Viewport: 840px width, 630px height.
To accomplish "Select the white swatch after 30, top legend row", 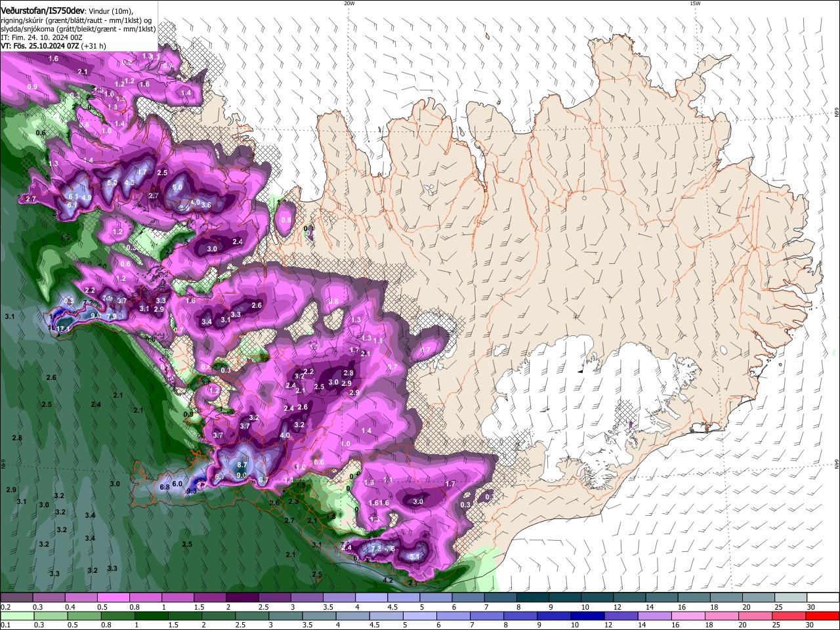I will point(824,598).
